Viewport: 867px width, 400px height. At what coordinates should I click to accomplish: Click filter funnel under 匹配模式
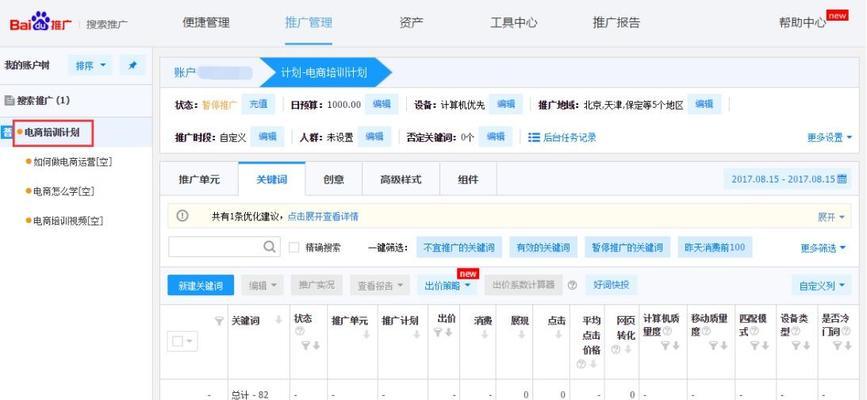(754, 345)
